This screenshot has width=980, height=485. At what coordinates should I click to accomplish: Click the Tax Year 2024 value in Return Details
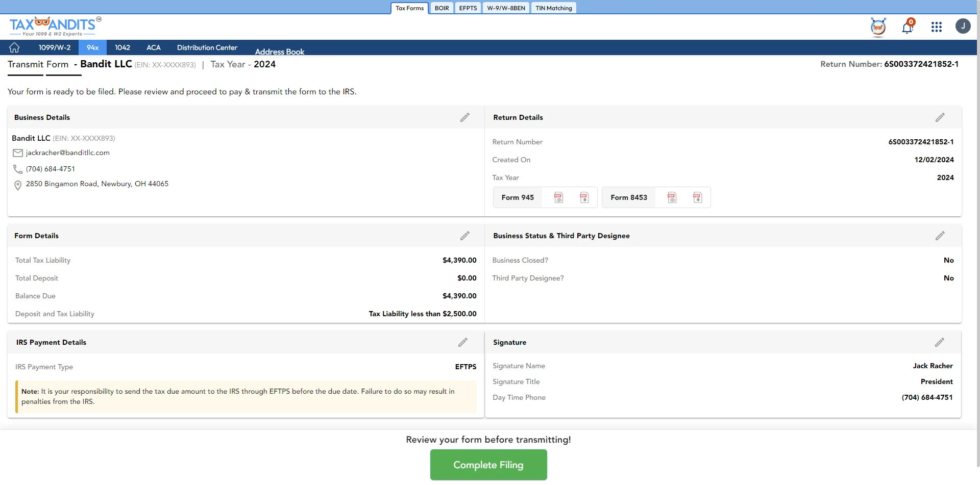coord(945,177)
